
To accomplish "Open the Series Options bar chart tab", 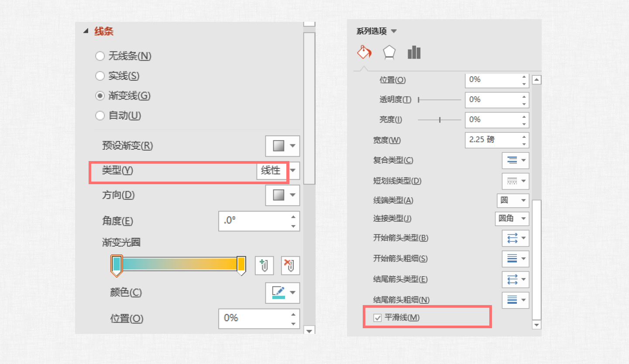I will point(414,53).
